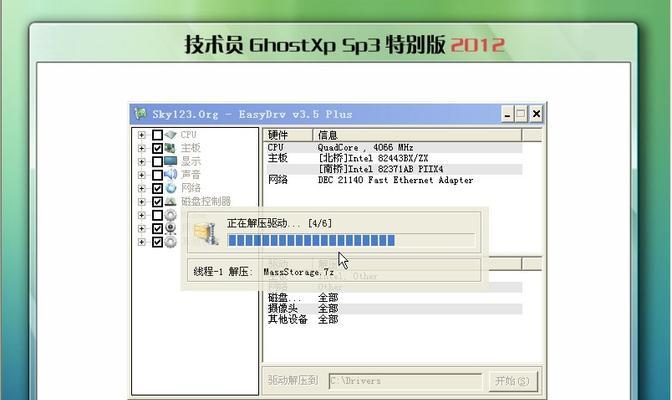The width and height of the screenshot is (672, 400).
Task: Select the 网络 tree label
Action: tap(191, 188)
